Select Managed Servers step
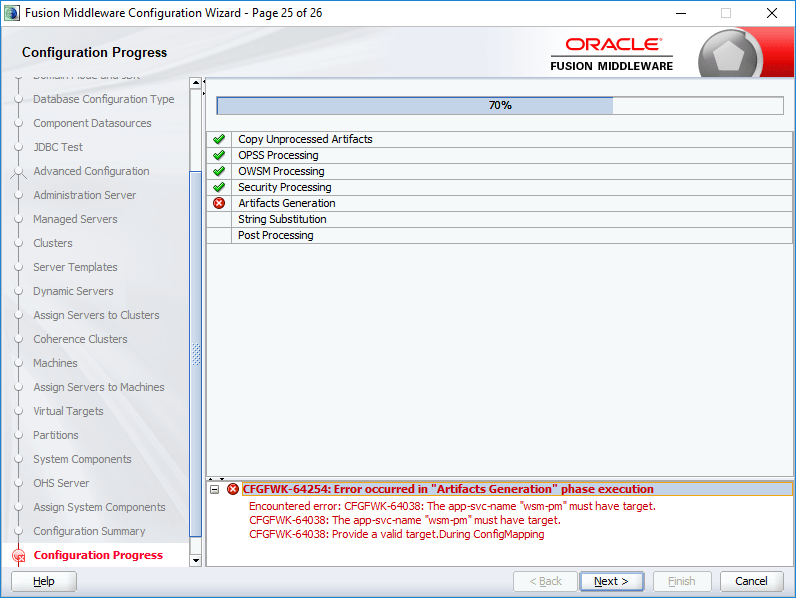796x598 pixels. click(75, 219)
